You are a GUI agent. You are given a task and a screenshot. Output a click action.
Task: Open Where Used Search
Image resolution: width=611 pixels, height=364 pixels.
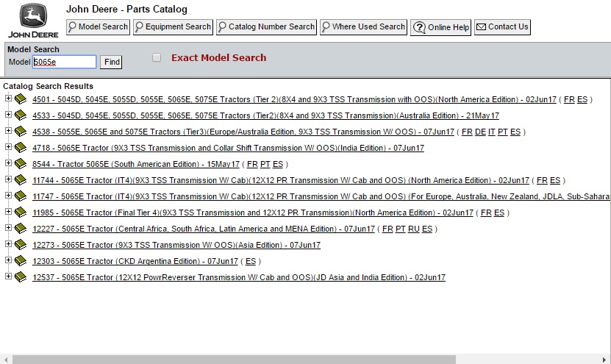tap(363, 27)
